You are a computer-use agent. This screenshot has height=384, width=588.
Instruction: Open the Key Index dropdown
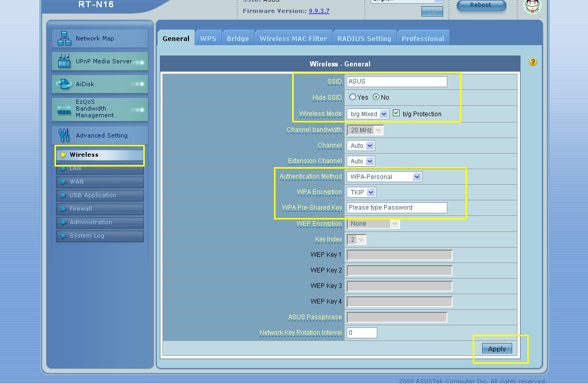point(356,239)
